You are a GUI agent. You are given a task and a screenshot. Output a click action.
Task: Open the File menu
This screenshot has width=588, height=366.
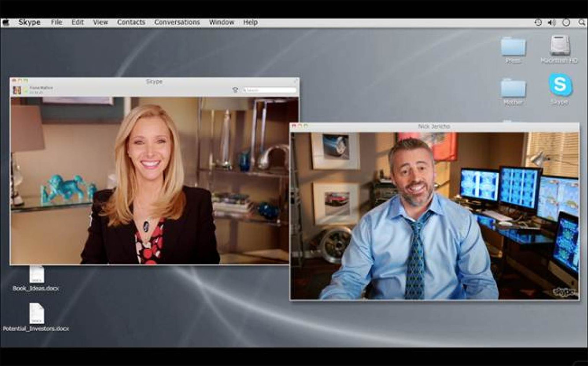pyautogui.click(x=57, y=22)
